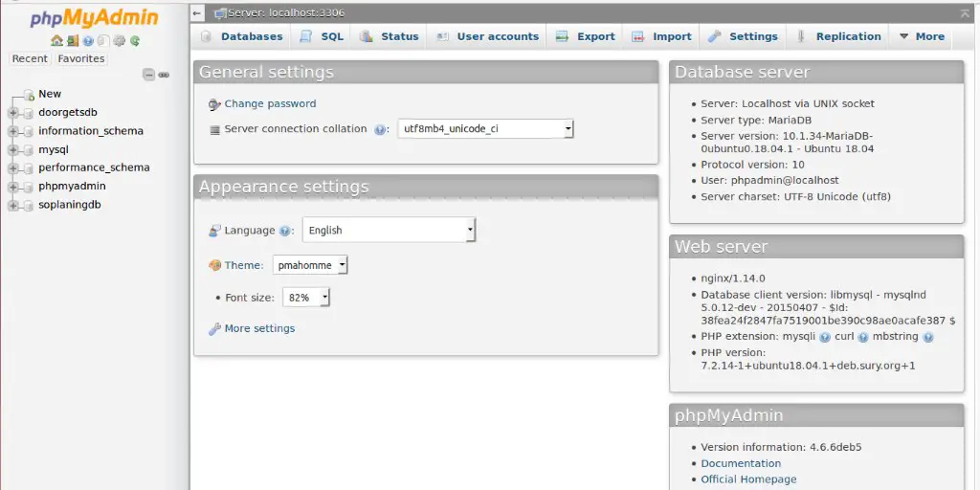
Task: Open the Status tab
Action: click(x=390, y=36)
